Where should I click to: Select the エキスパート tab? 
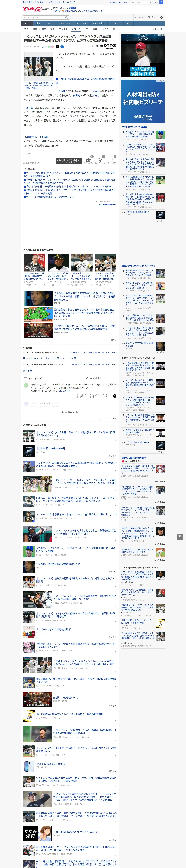64,24
